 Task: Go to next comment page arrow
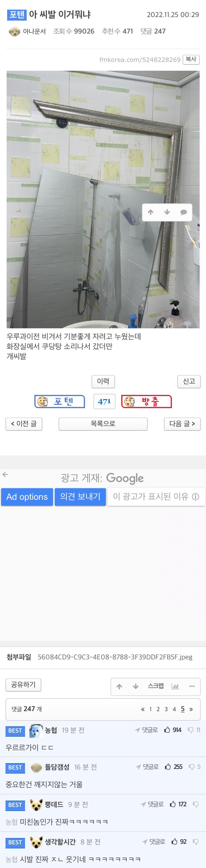click(191, 709)
